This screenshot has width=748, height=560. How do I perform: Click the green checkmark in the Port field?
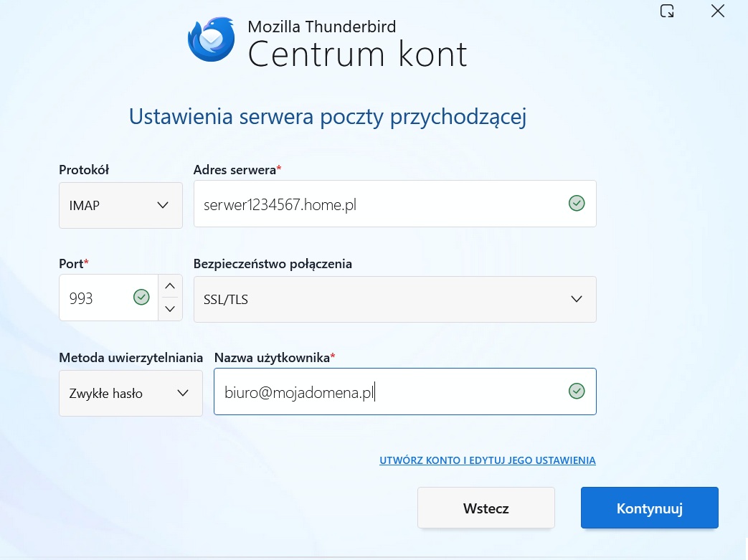pos(141,297)
